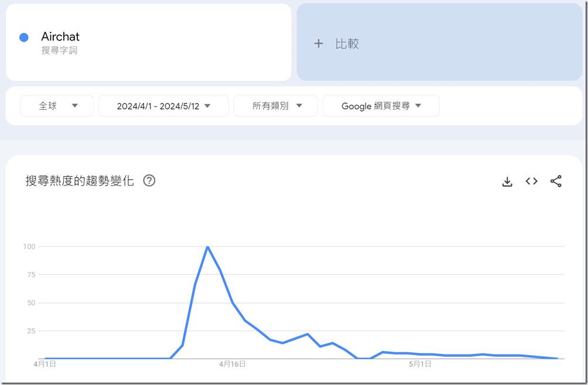
Task: Open the Google 網頁搜尋 search type dropdown
Action: tap(381, 106)
